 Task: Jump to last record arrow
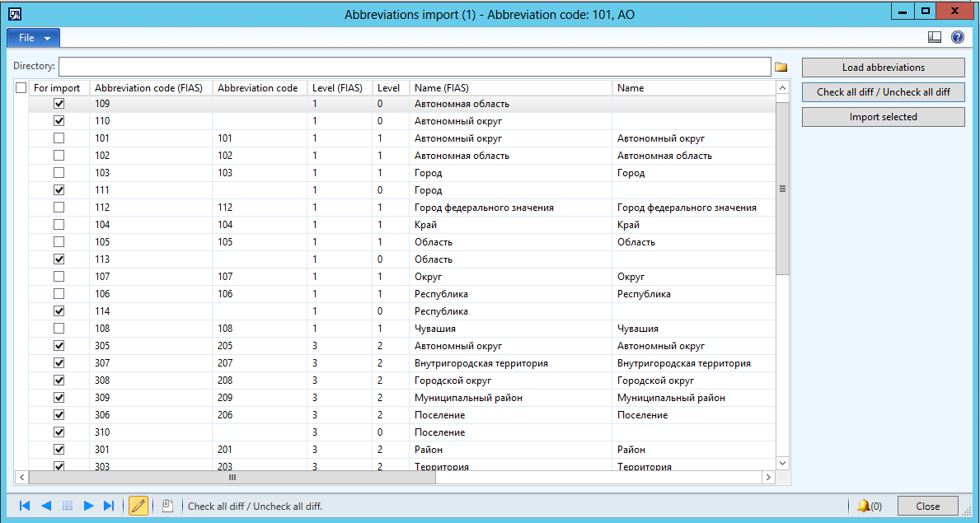[x=109, y=506]
